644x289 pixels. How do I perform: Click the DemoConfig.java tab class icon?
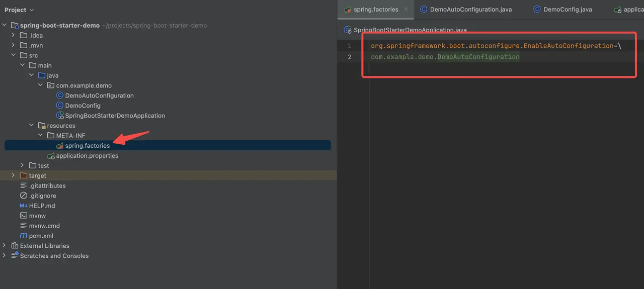click(537, 9)
